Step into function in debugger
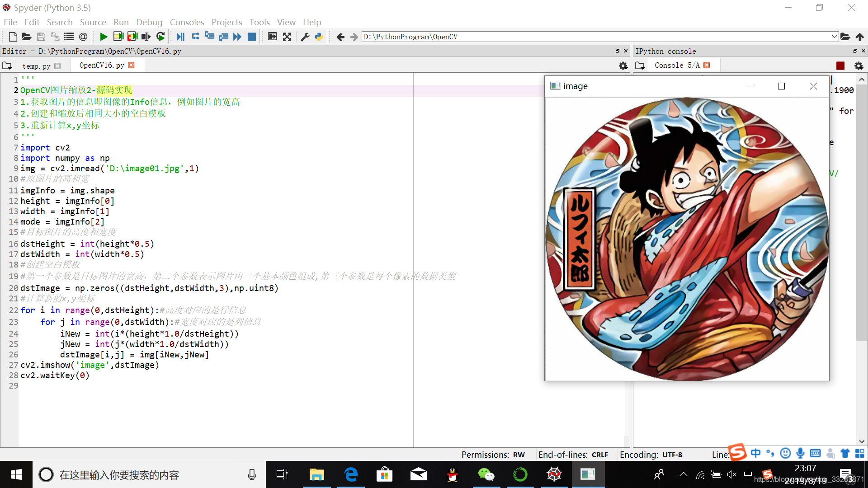This screenshot has width=868, height=488. pyautogui.click(x=209, y=37)
